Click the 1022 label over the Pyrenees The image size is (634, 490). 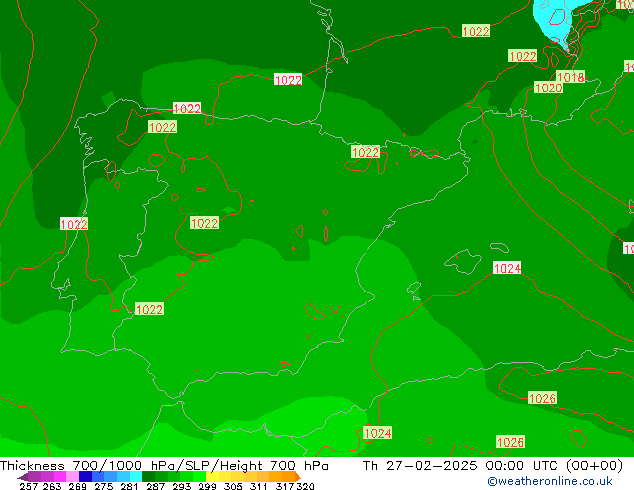tap(366, 152)
